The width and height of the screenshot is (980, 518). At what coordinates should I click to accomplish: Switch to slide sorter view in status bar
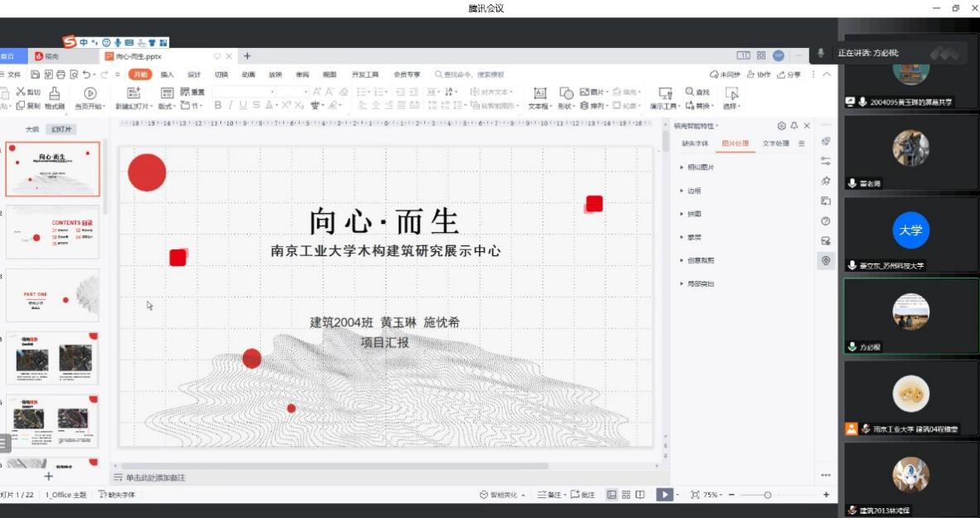pos(626,495)
